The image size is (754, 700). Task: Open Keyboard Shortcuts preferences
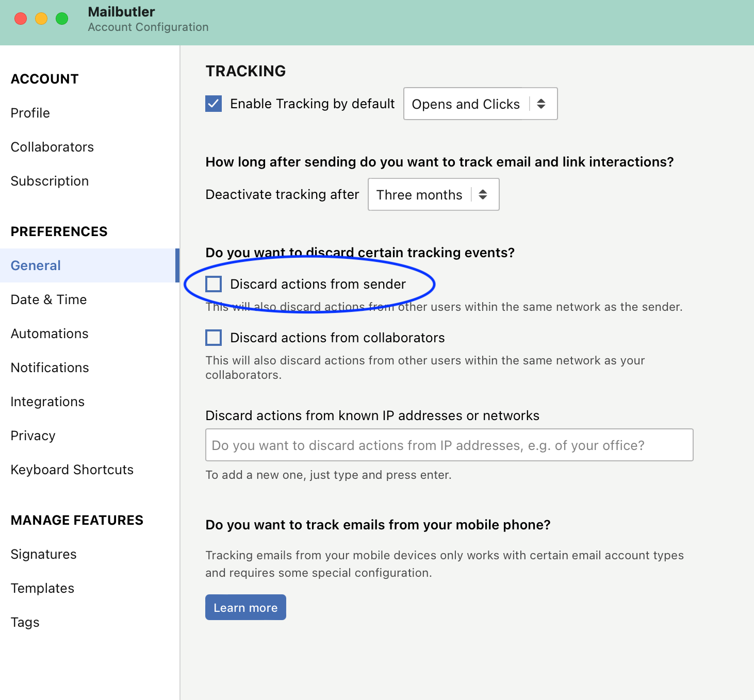click(72, 470)
